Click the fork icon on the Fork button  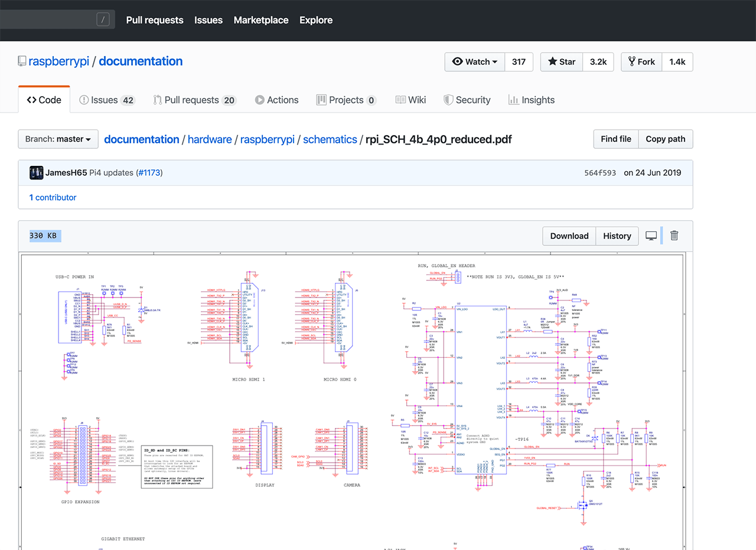[x=631, y=62]
